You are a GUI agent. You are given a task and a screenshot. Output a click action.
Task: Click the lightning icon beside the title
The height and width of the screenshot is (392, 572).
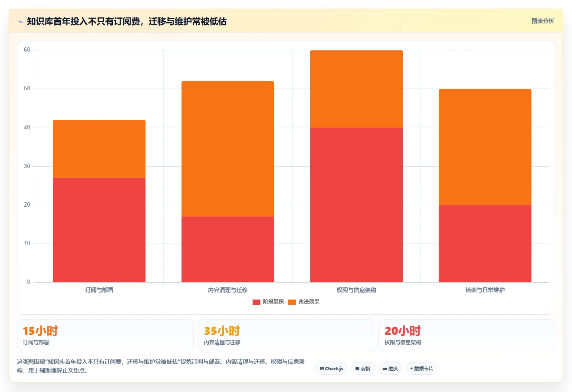click(20, 22)
